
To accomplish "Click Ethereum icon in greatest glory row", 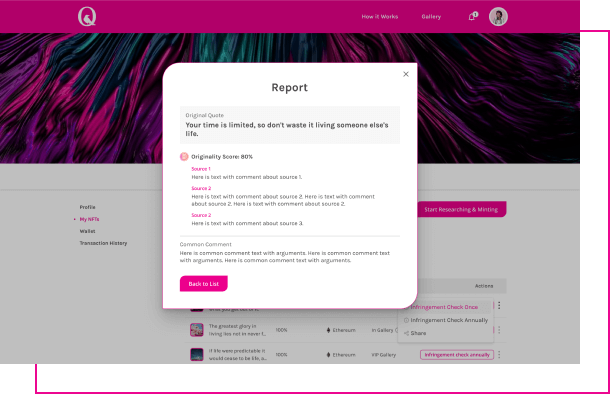I will click(328, 330).
